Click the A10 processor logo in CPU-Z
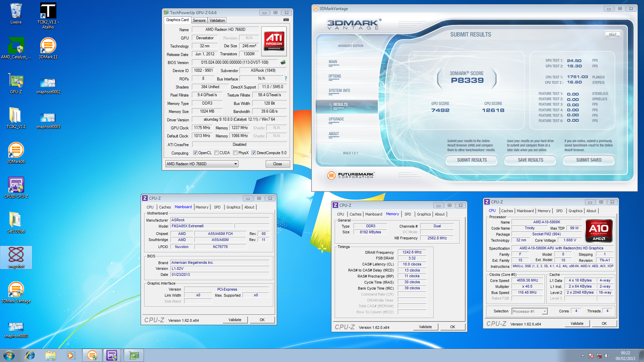 (599, 231)
